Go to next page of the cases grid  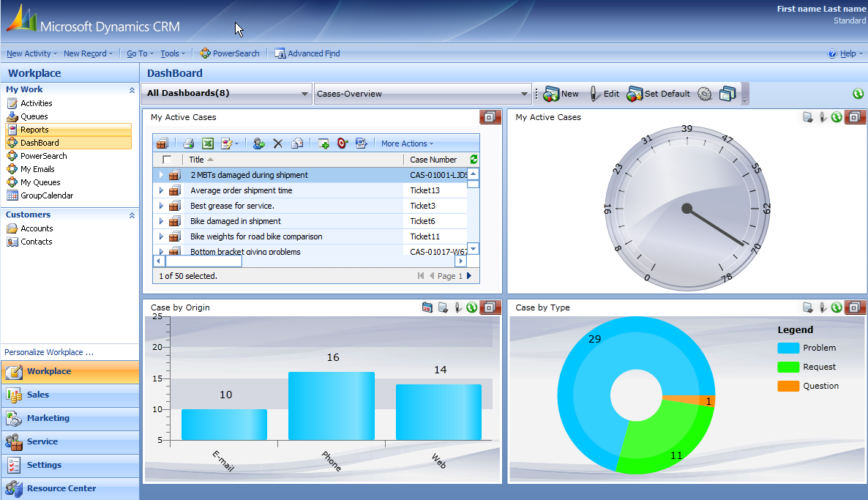pos(469,276)
